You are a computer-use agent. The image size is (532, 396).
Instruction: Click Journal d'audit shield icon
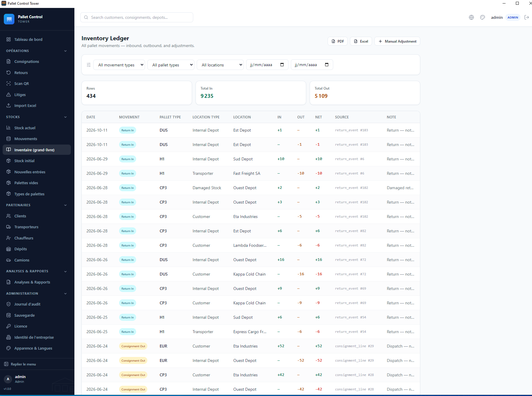pyautogui.click(x=9, y=304)
